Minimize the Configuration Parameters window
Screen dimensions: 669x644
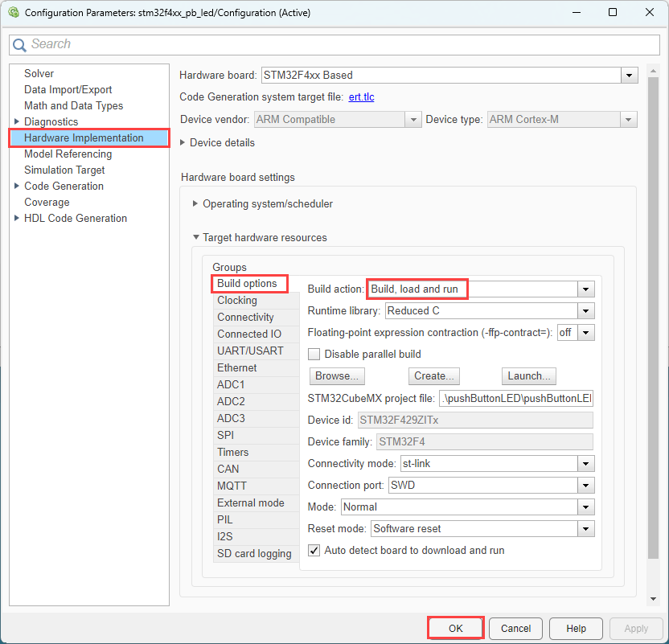pyautogui.click(x=577, y=12)
